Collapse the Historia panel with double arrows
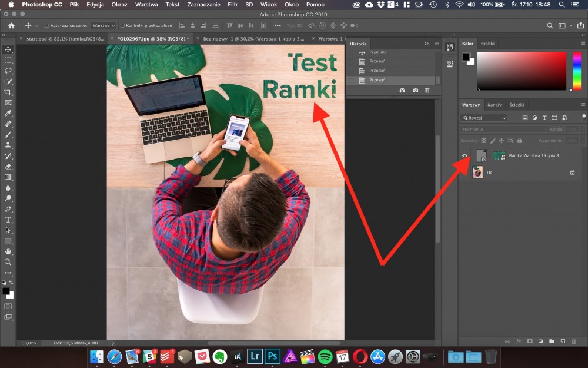 [x=426, y=44]
